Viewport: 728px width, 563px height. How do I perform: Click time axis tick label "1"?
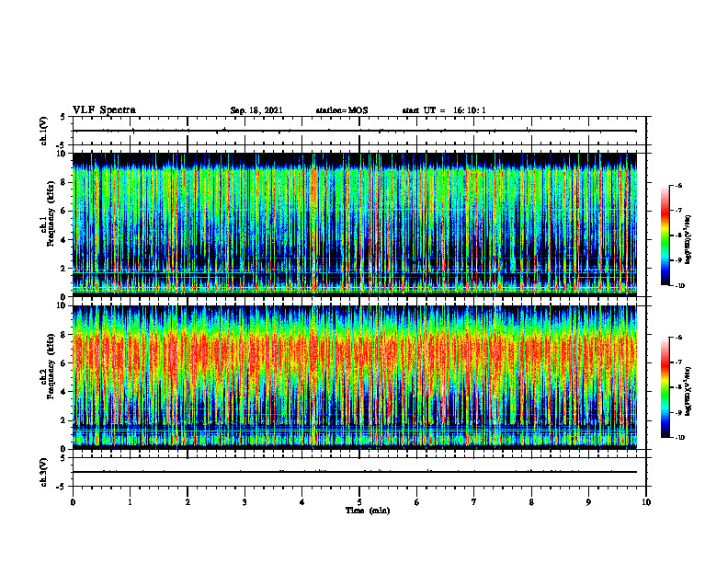130,502
